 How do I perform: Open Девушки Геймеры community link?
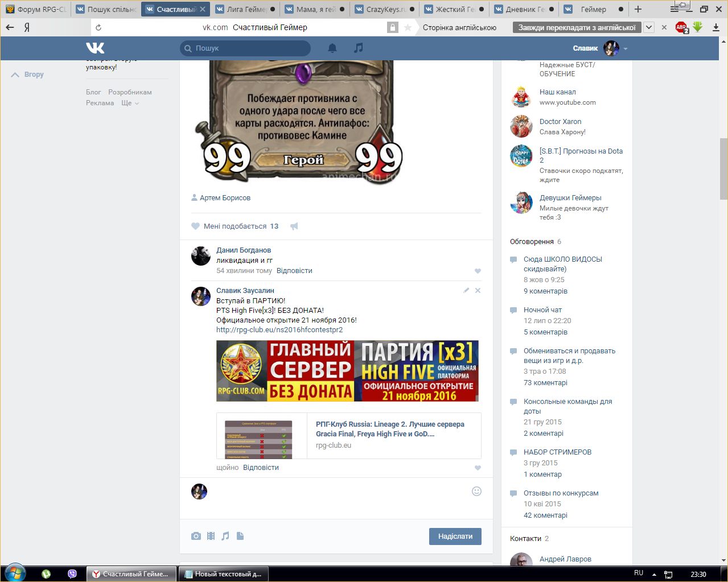tap(570, 198)
